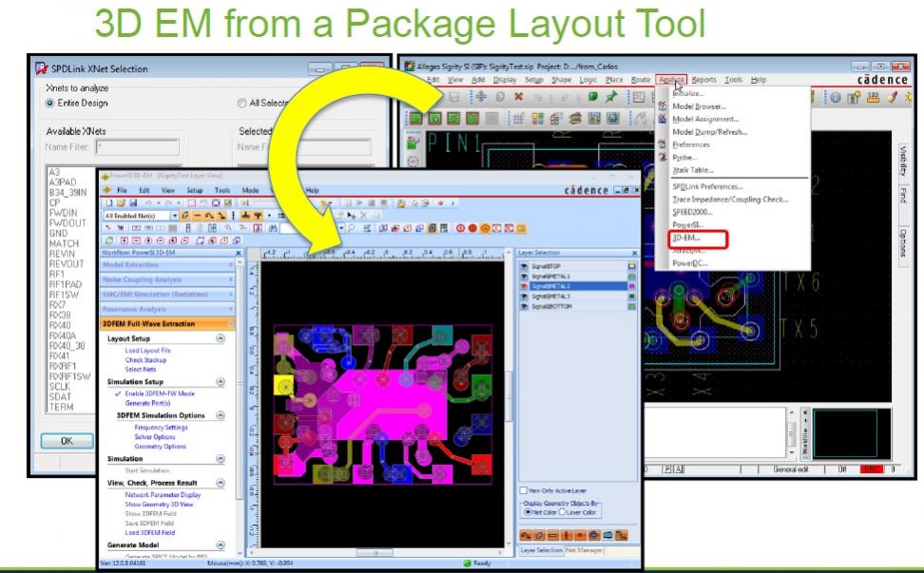Screen dimensions: 924x573
Task: Click the zoom magnifier icon in PowerSI toolbar
Action: [352, 228]
